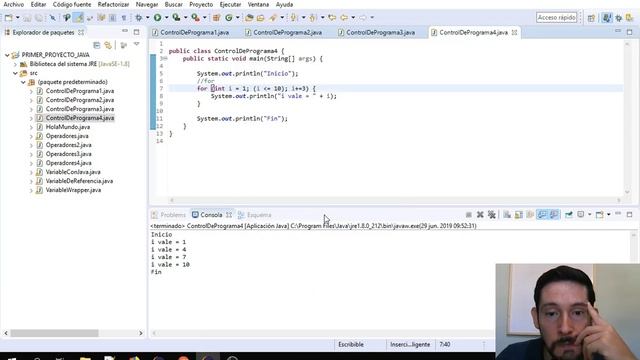Toggle Link with Editor in package explorer
This screenshot has height=360, width=640.
coord(108,45)
